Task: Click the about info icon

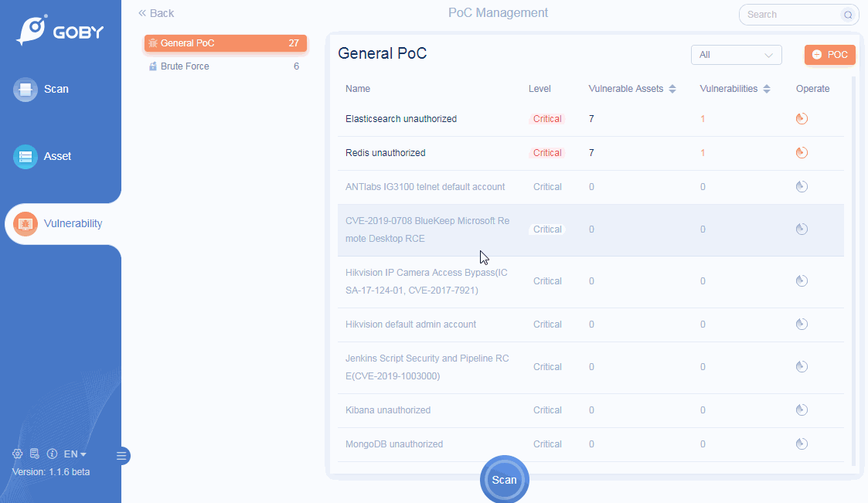Action: (53, 454)
